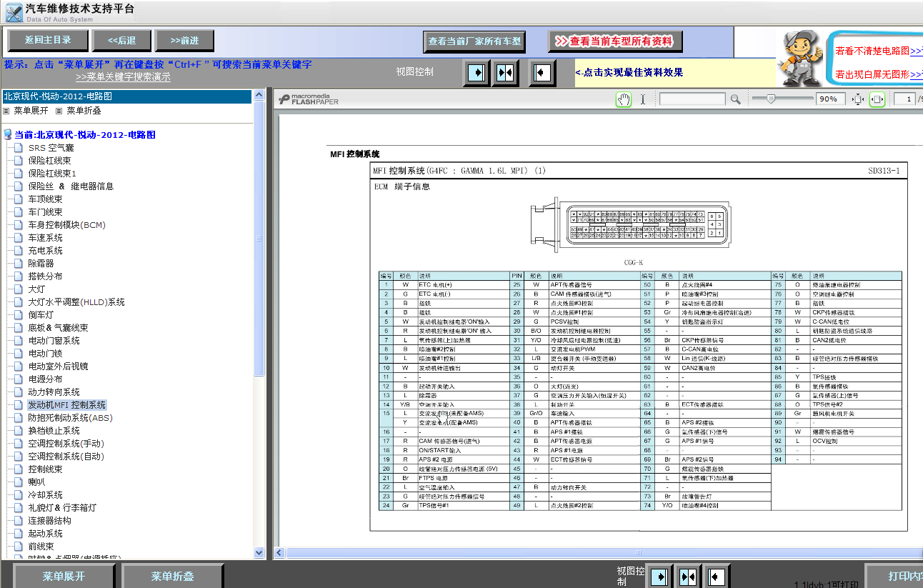Screen dimensions: 923x588
Task: Select the FlashPaper hand pan tool
Action: click(x=624, y=99)
